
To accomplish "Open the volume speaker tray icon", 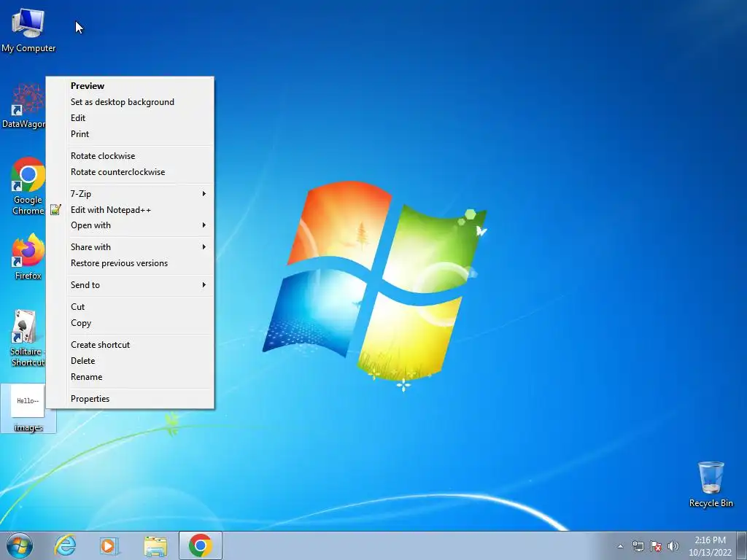I will coord(673,546).
